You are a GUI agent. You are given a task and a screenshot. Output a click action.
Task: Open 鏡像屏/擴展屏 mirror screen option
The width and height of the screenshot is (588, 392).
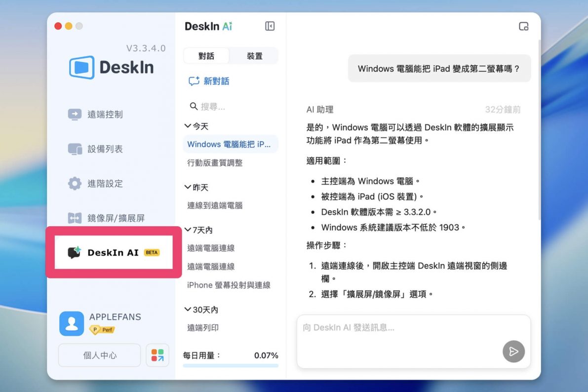(106, 218)
